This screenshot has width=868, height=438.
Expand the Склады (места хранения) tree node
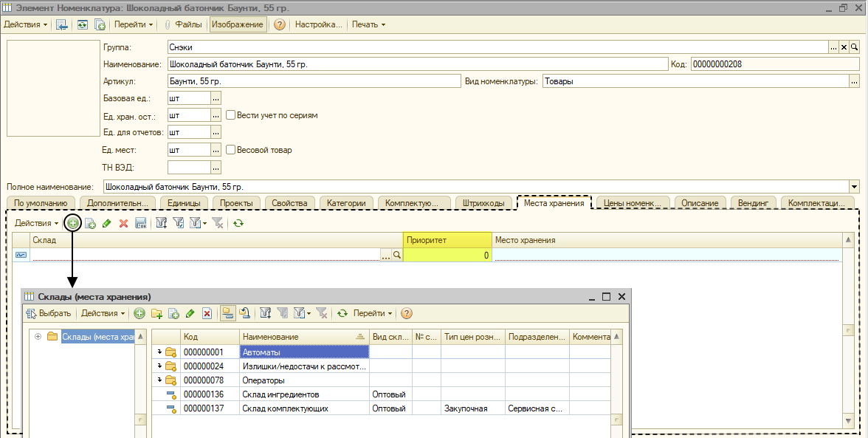coord(38,336)
